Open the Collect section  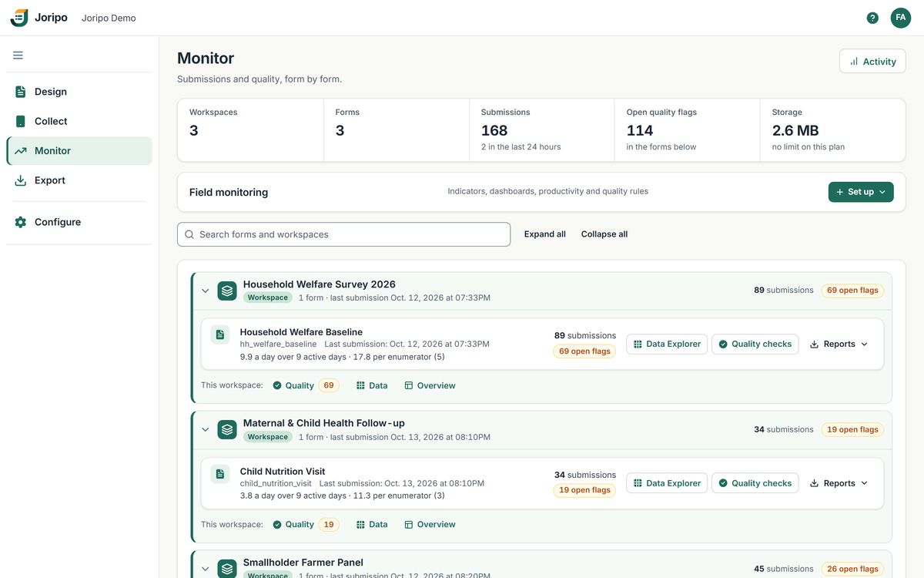coord(79,121)
